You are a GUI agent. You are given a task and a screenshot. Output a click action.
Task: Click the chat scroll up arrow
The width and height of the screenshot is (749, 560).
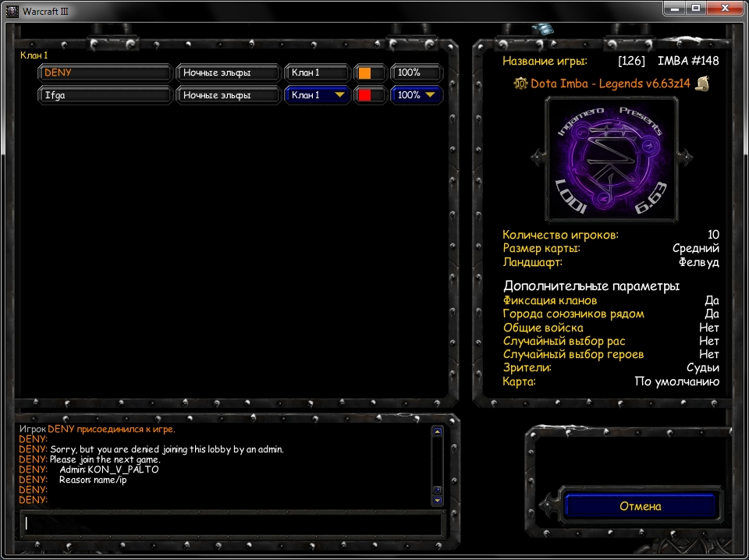pos(437,431)
